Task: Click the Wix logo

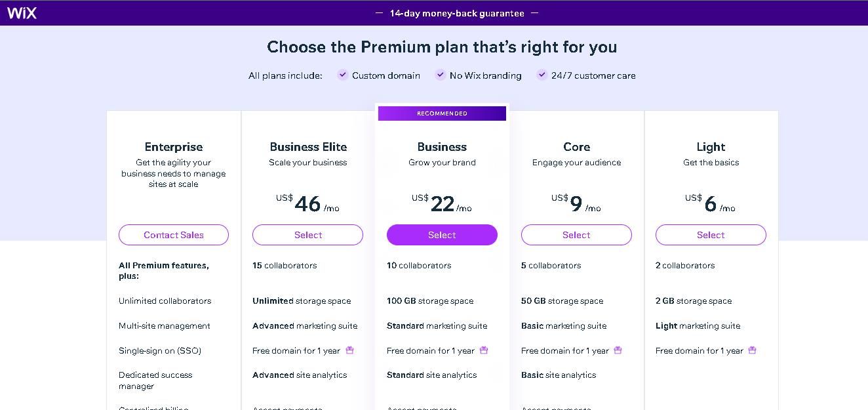Action: 22,12
